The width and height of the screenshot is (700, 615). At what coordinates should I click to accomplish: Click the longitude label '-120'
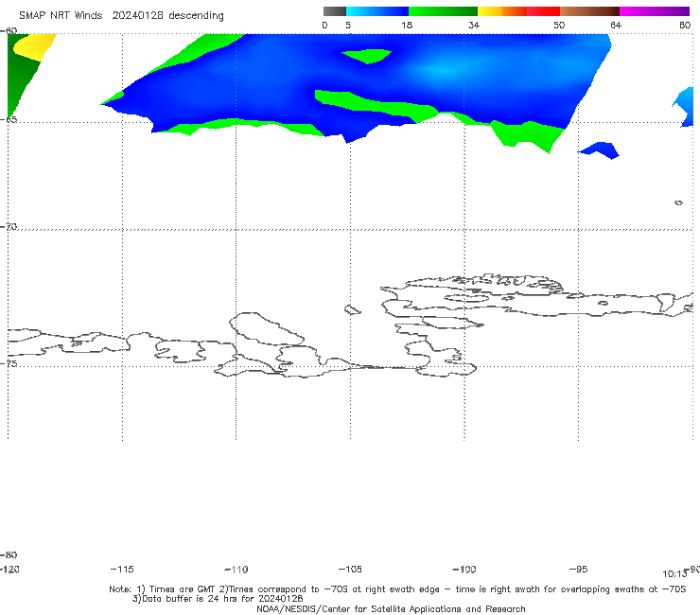[9, 569]
